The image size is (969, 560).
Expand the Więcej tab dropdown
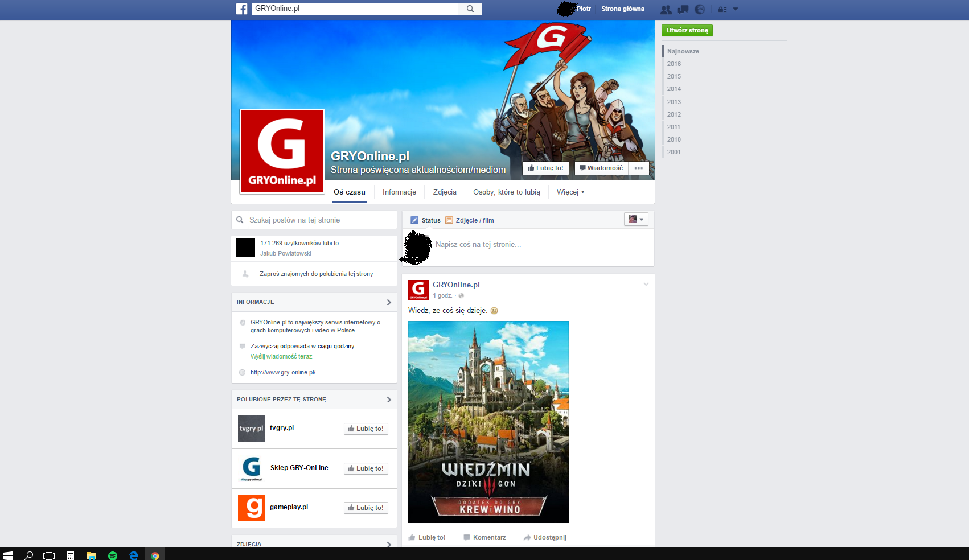click(x=570, y=192)
